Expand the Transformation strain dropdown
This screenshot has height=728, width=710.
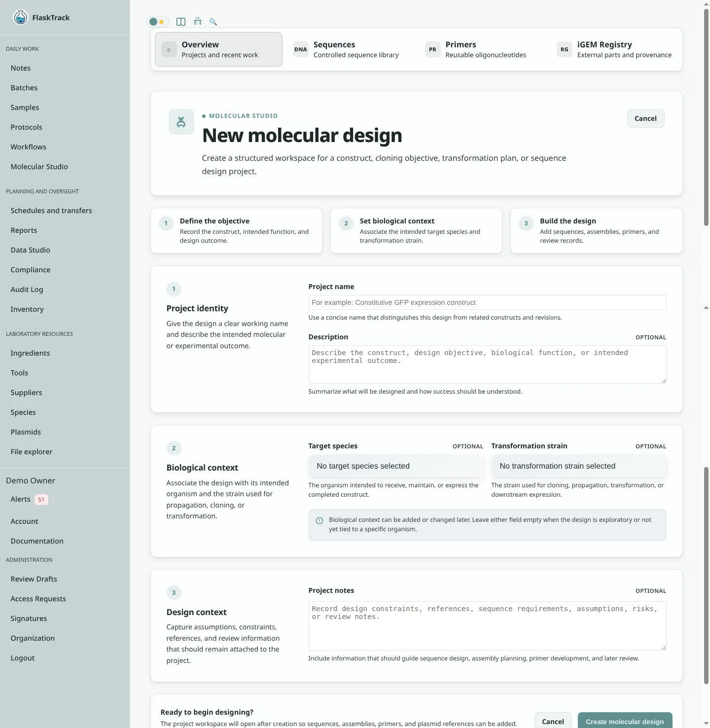[x=579, y=466]
